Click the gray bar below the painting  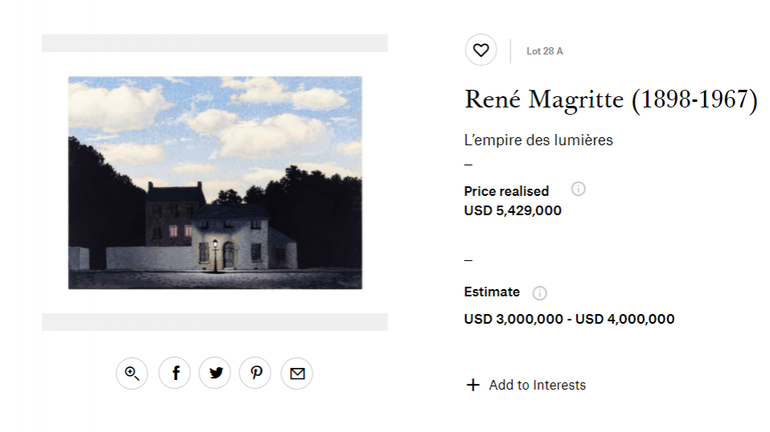[x=214, y=321]
